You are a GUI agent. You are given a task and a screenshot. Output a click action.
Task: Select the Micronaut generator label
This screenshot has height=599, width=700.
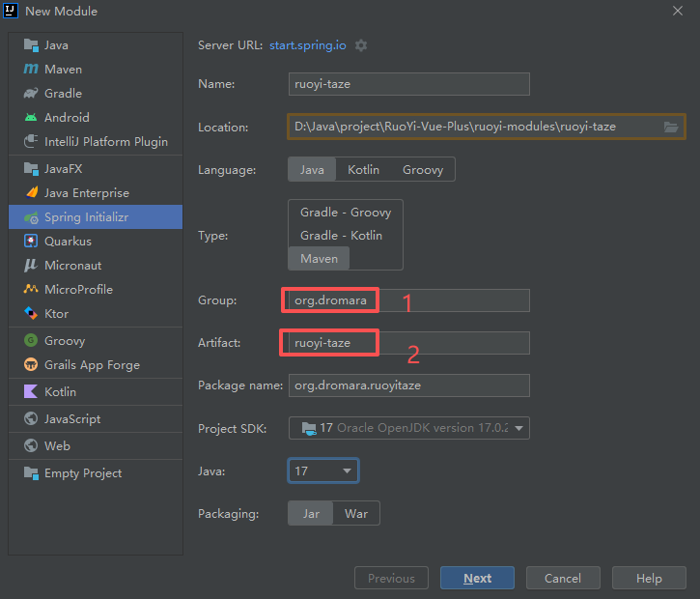click(x=72, y=266)
